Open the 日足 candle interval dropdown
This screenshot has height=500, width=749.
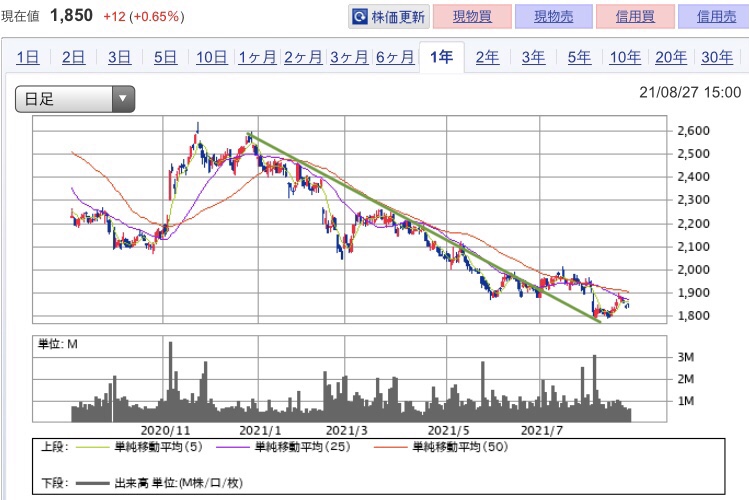pos(75,99)
